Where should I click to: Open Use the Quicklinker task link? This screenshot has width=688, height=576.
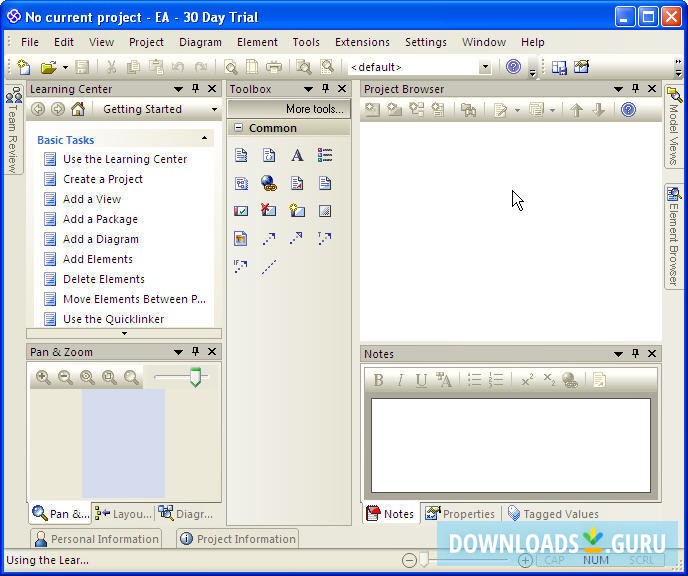point(113,319)
